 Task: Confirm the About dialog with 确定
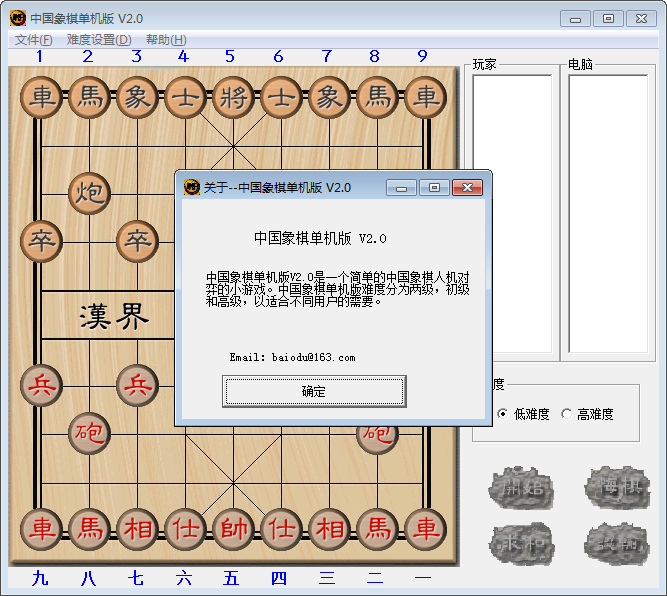tap(314, 391)
